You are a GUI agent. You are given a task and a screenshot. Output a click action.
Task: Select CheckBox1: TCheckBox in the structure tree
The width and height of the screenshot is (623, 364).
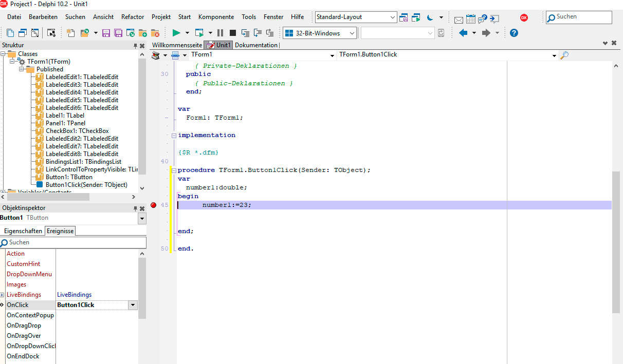pos(77,131)
